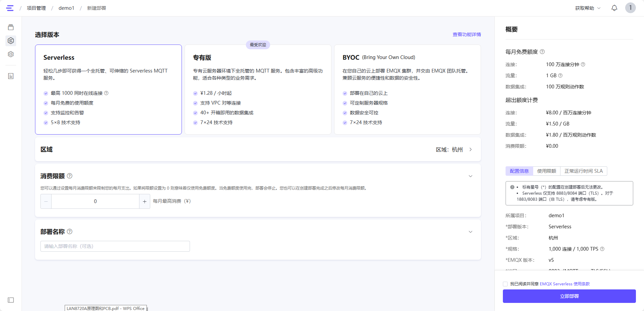644x311 pixels.
Task: Open EMQX Serverless 使用条款 link
Action: click(565, 284)
